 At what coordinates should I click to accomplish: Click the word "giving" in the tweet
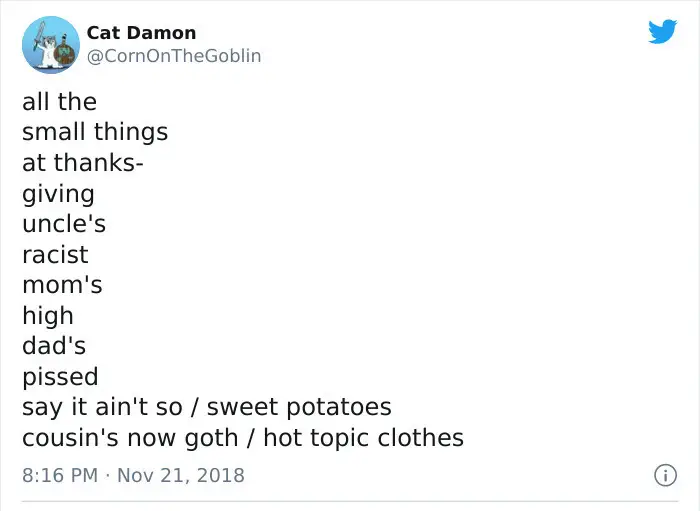58,195
